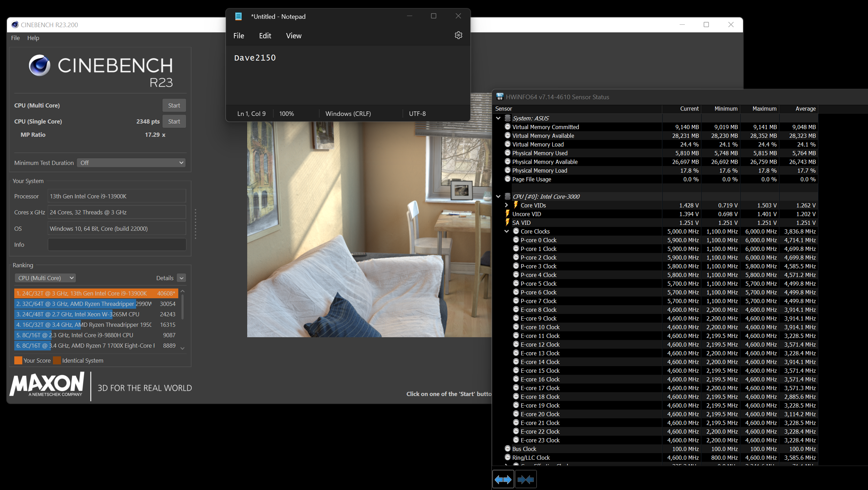
Task: Click the Maxon logo in Cinebench
Action: (x=47, y=385)
